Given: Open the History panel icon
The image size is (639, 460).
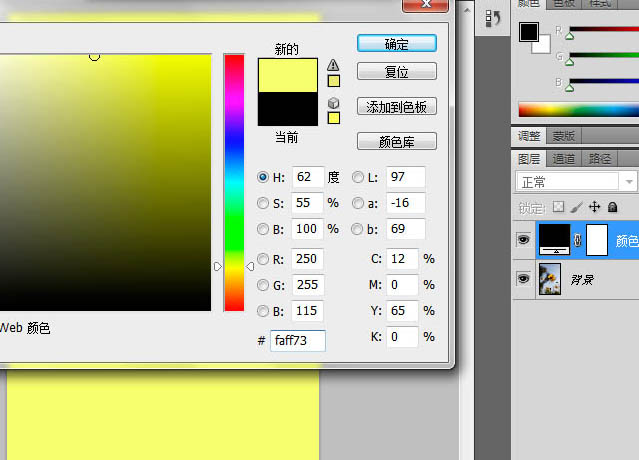Looking at the screenshot, I should [x=491, y=19].
